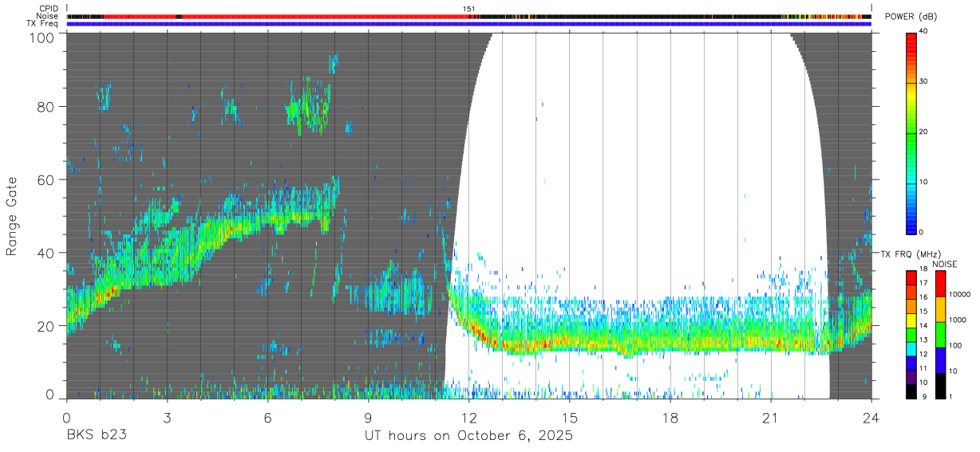Click the Range Gate axis title

click(x=12, y=216)
